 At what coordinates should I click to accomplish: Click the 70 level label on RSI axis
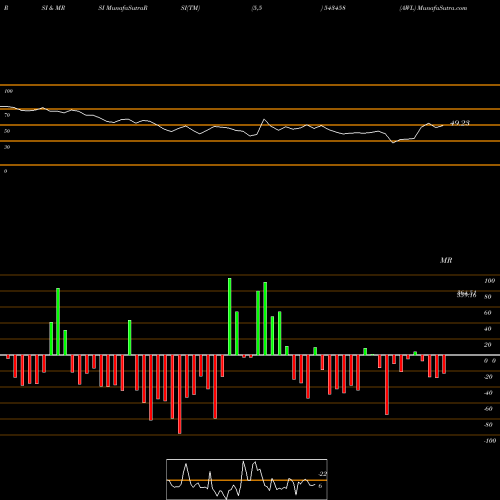point(7,115)
